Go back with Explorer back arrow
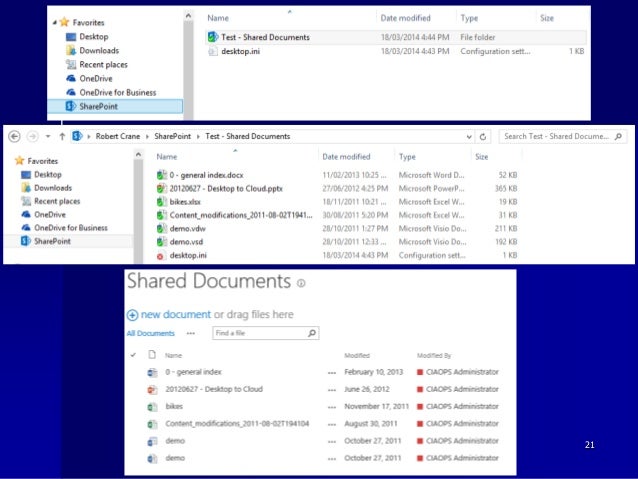 (x=14, y=136)
